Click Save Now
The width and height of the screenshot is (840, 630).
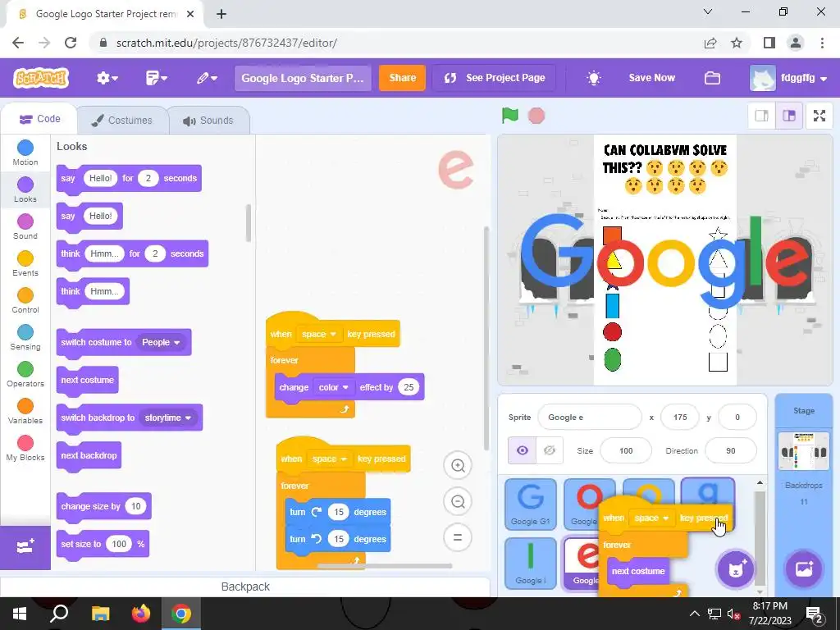[x=651, y=78]
